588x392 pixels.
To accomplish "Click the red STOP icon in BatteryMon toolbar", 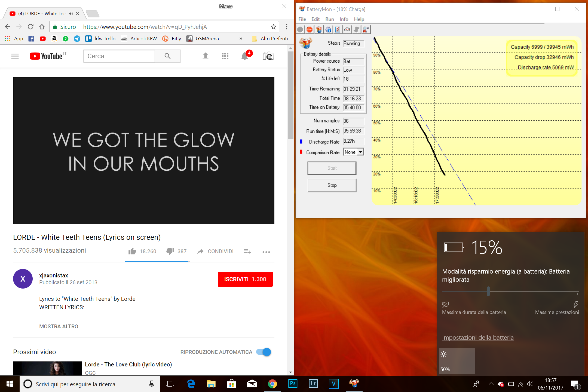I will click(310, 29).
